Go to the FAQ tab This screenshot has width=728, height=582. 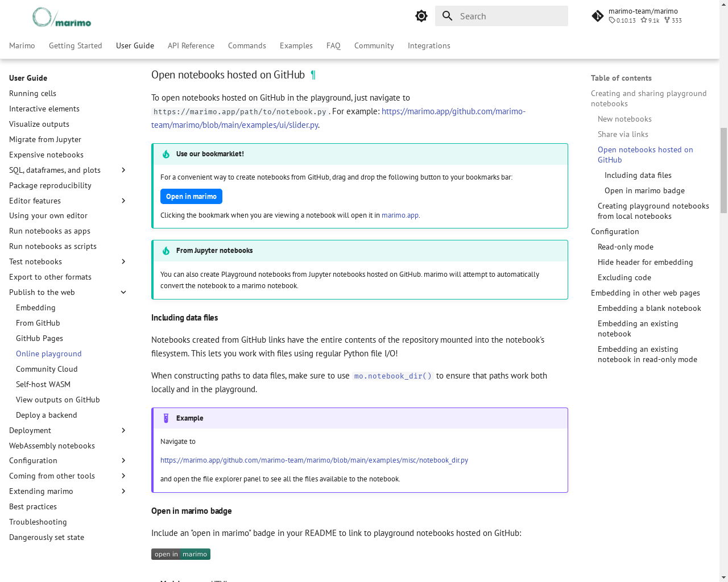tap(333, 45)
